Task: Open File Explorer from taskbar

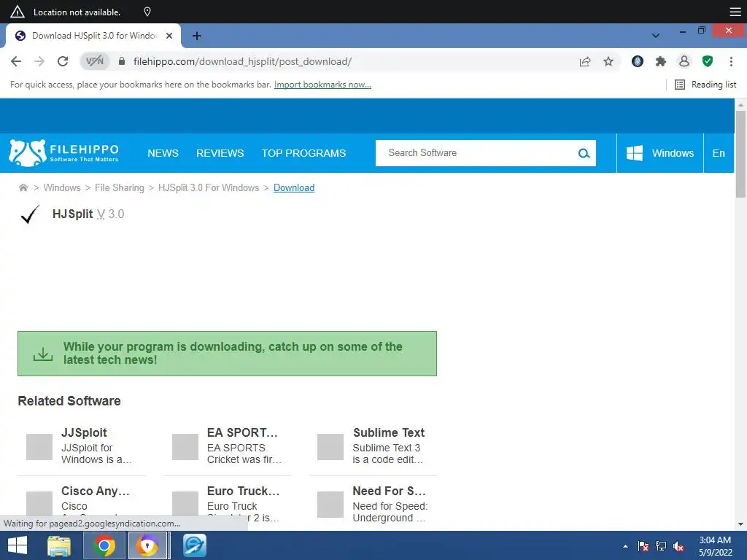Action: [x=60, y=545]
